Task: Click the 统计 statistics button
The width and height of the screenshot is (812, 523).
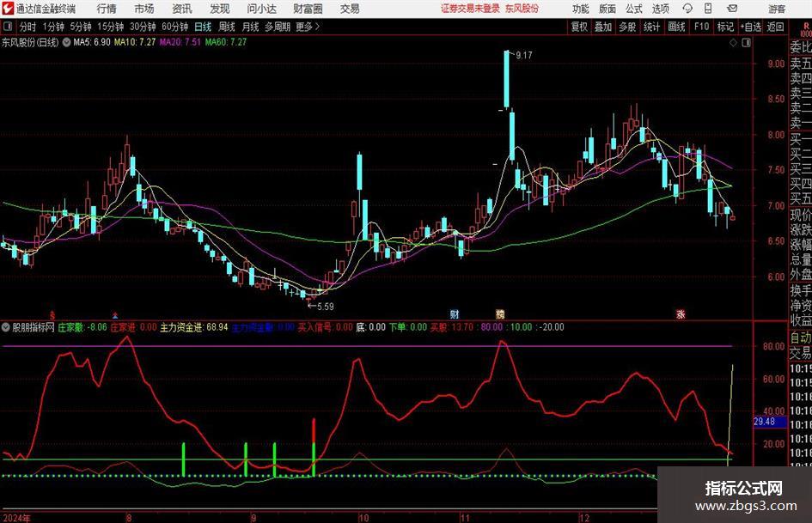Action: pos(651,27)
